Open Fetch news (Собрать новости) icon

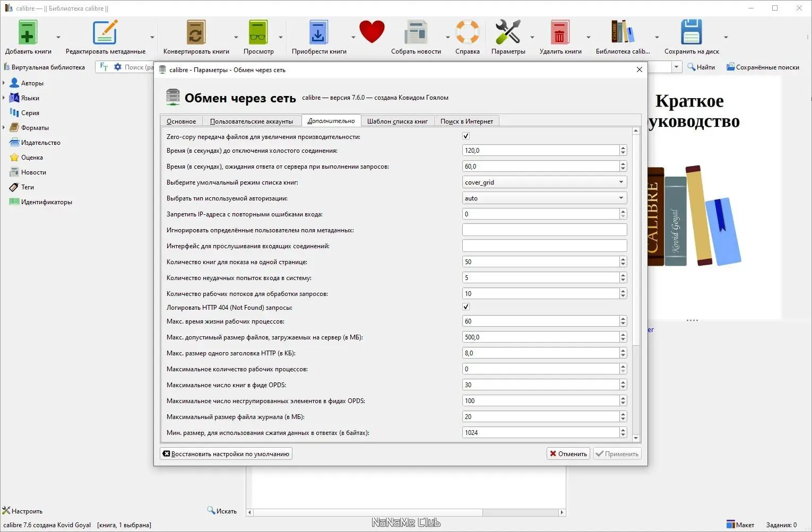click(x=416, y=32)
